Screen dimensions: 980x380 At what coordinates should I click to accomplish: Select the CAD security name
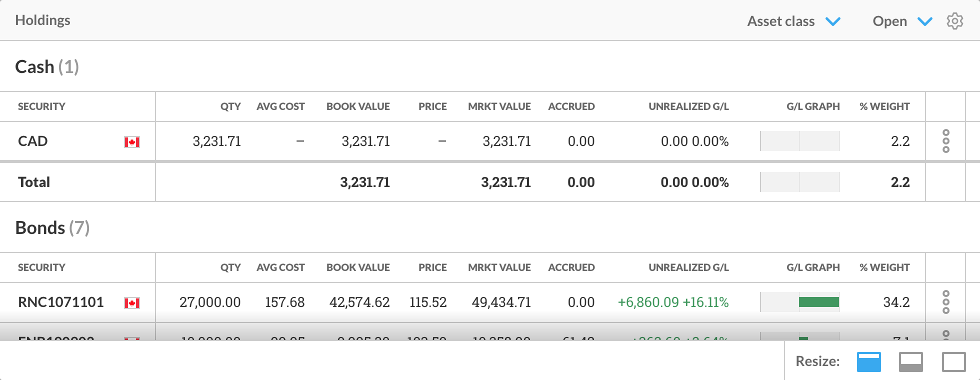pos(32,141)
